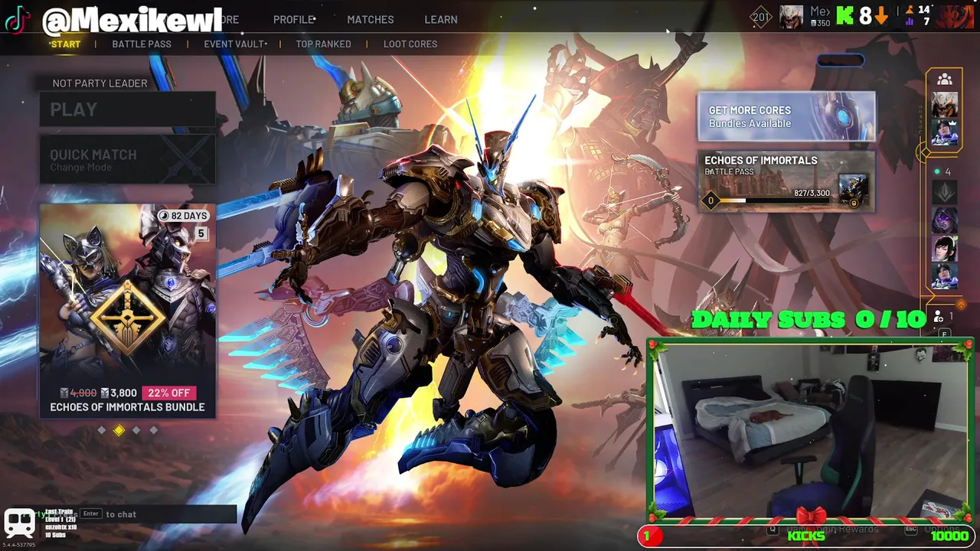Open the player avatar in header

coord(792,16)
